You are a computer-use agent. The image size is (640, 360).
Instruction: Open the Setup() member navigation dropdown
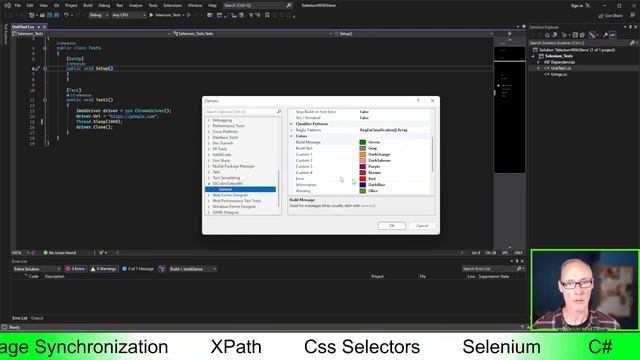413,34
